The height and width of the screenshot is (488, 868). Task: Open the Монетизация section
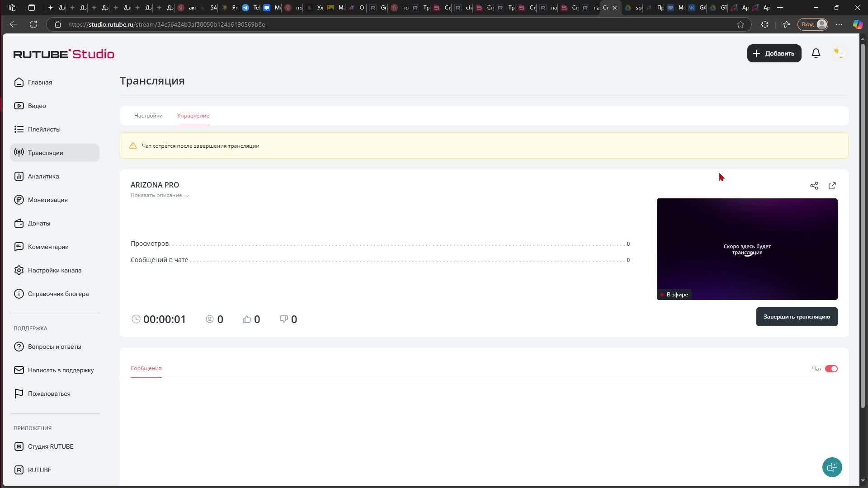click(47, 200)
